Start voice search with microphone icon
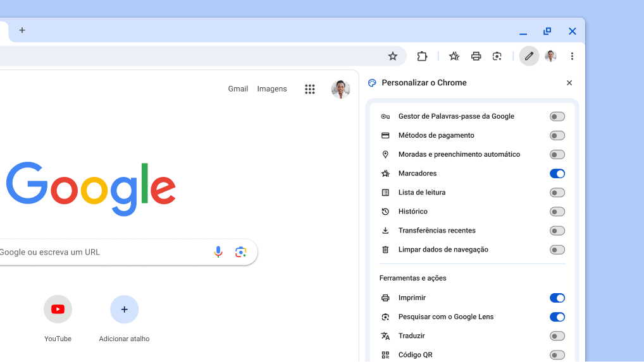Viewport: 644px width, 362px height. click(x=218, y=252)
